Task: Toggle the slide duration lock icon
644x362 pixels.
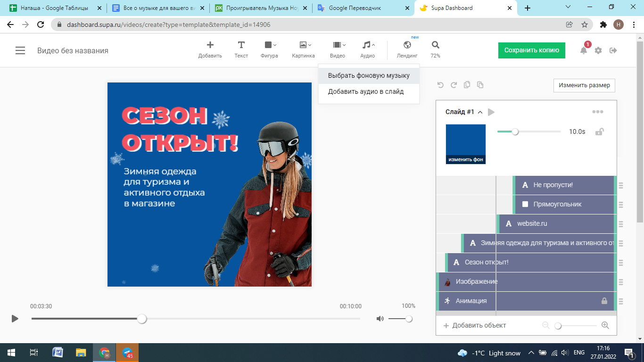Action: [599, 132]
